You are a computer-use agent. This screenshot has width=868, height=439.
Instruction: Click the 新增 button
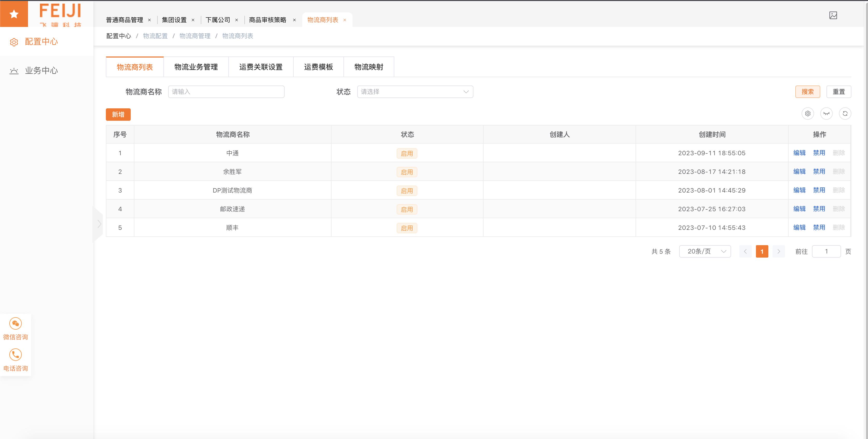click(118, 115)
